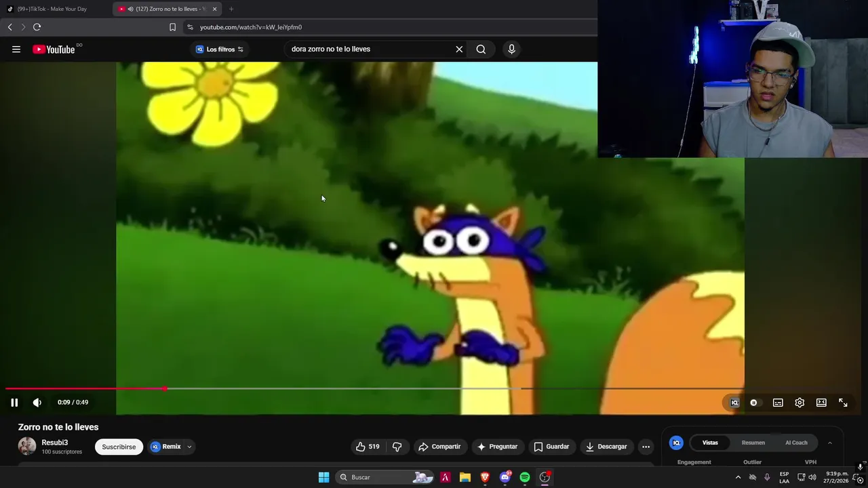Open the Resubi3 channel name link
This screenshot has width=868, height=488.
click(55, 443)
